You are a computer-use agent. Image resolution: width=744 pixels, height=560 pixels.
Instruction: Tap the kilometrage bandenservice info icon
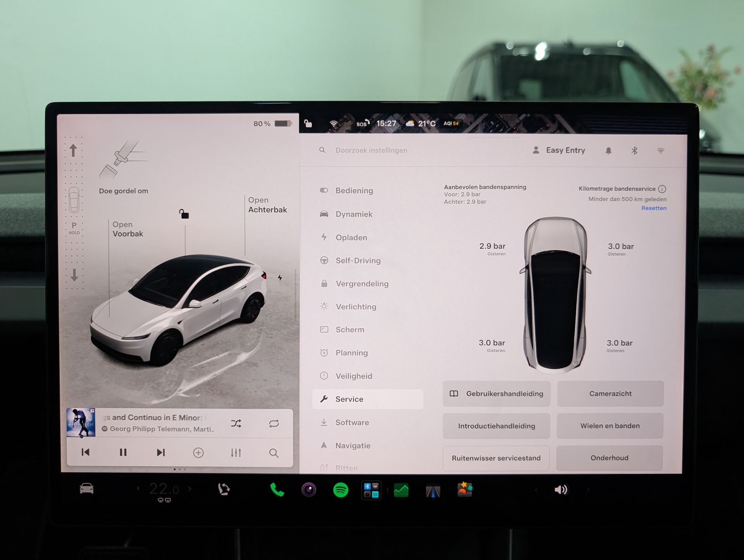pyautogui.click(x=662, y=189)
